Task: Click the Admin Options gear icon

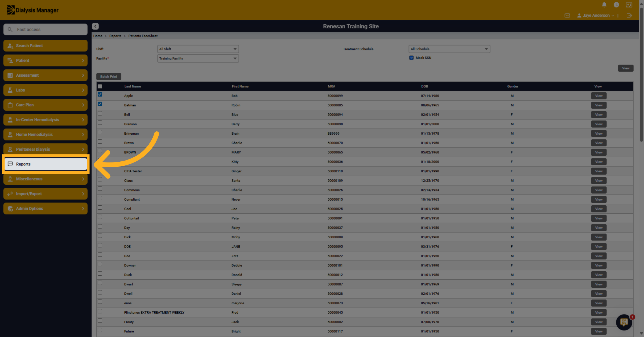Action: 10,209
